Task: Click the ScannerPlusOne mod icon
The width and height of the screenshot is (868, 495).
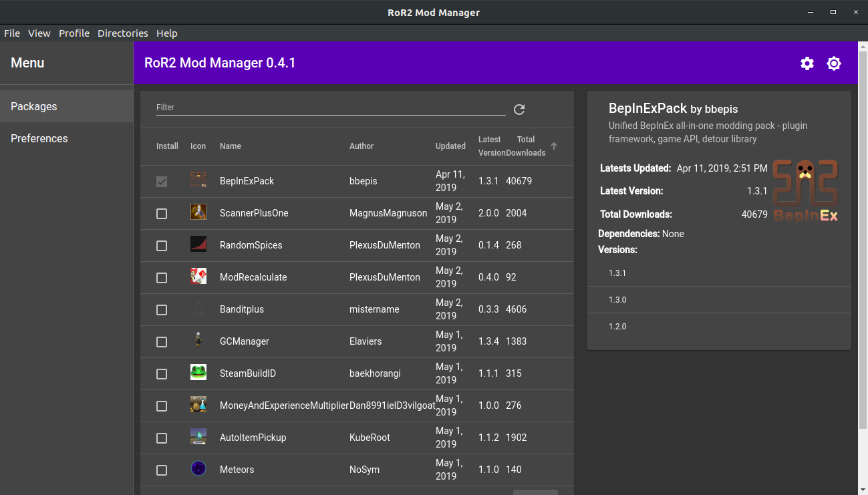Action: pyautogui.click(x=198, y=212)
